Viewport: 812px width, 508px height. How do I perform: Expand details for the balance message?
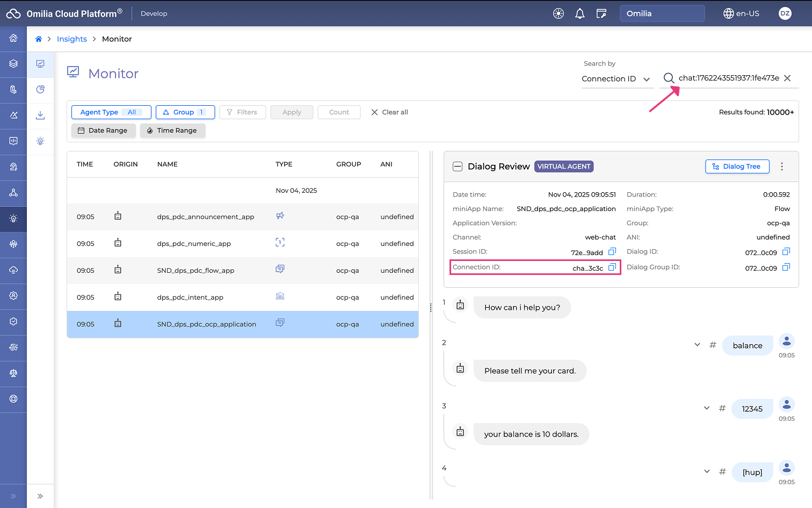click(x=697, y=345)
